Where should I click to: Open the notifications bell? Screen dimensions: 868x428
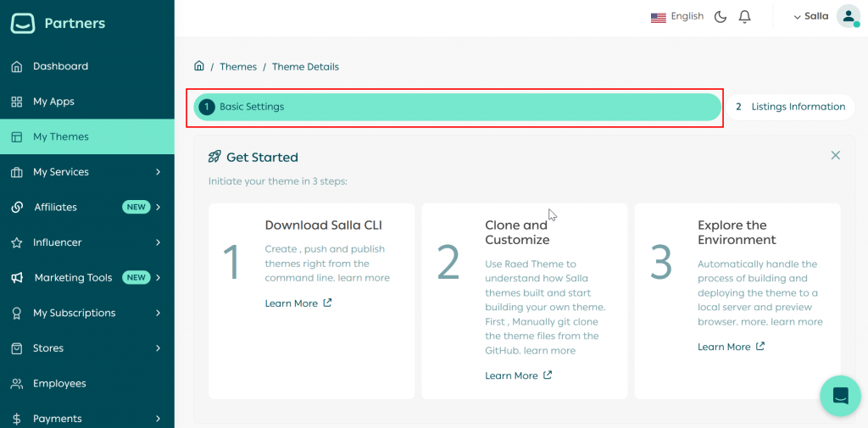[x=745, y=17]
